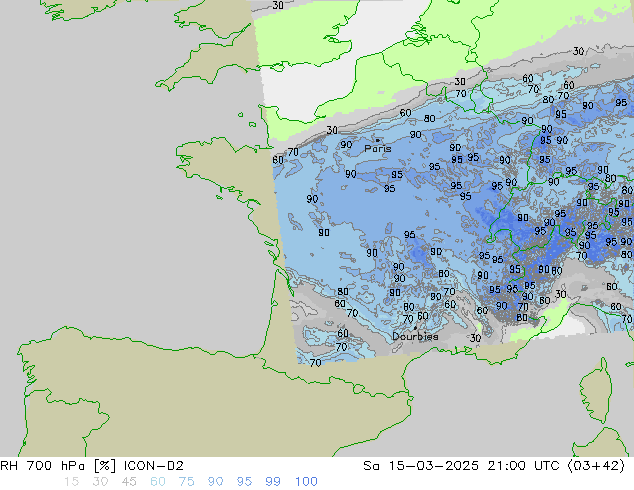The image size is (634, 490).
Task: Click the legend value 90 in the color scale
Action: pyautogui.click(x=215, y=482)
